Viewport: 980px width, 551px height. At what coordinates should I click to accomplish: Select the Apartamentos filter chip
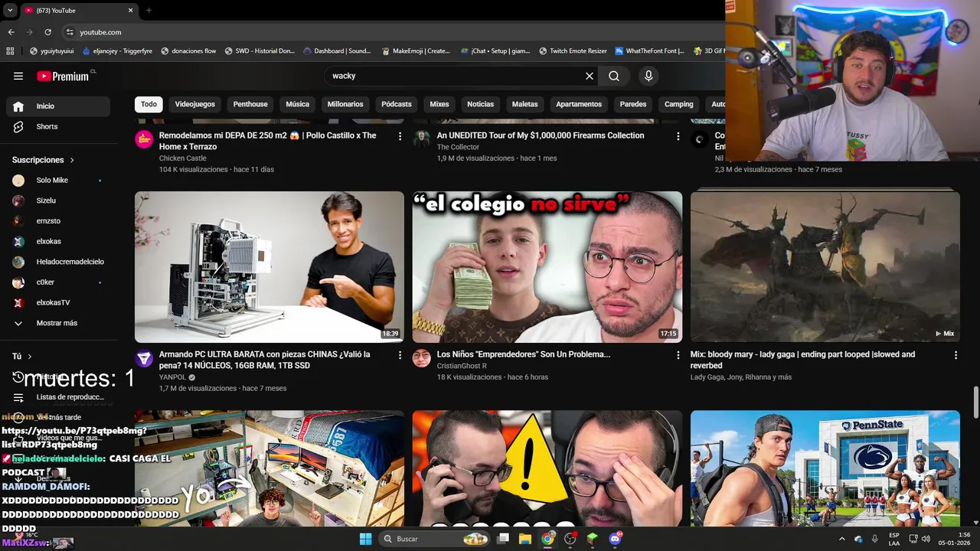(579, 104)
